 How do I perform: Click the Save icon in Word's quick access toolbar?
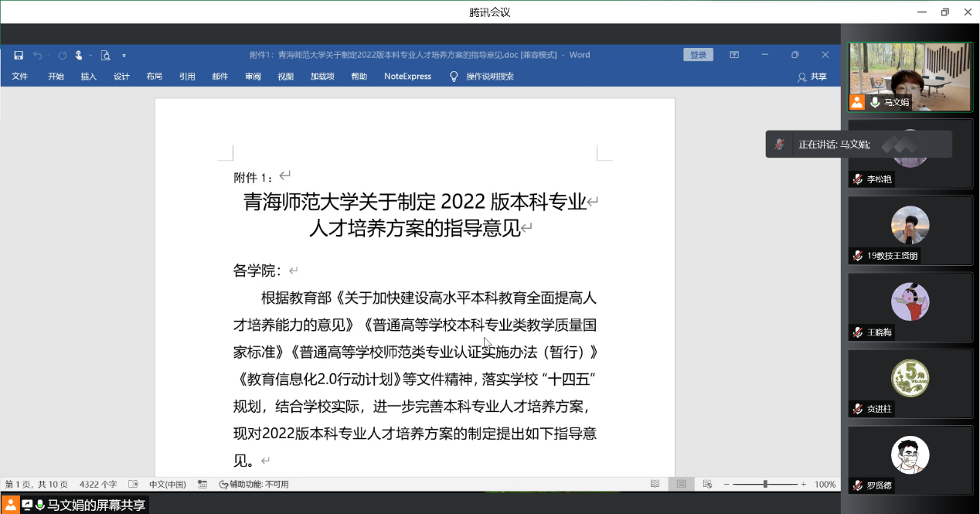[19, 55]
